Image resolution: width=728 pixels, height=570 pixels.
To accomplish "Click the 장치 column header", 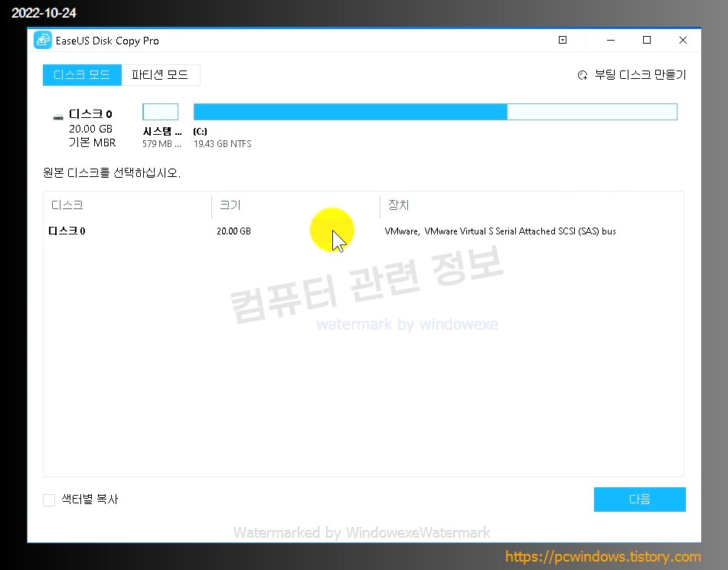I will click(398, 205).
